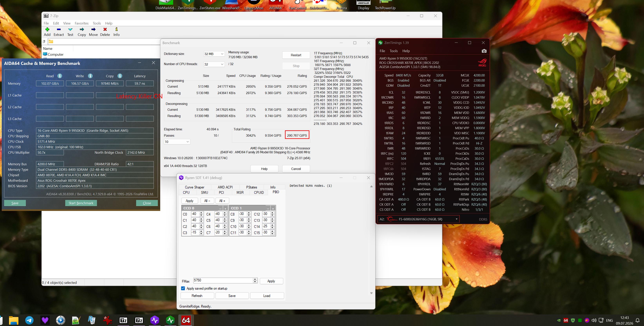Click the Name column header in 7-Zip
The width and height of the screenshot is (644, 326).
point(58,49)
